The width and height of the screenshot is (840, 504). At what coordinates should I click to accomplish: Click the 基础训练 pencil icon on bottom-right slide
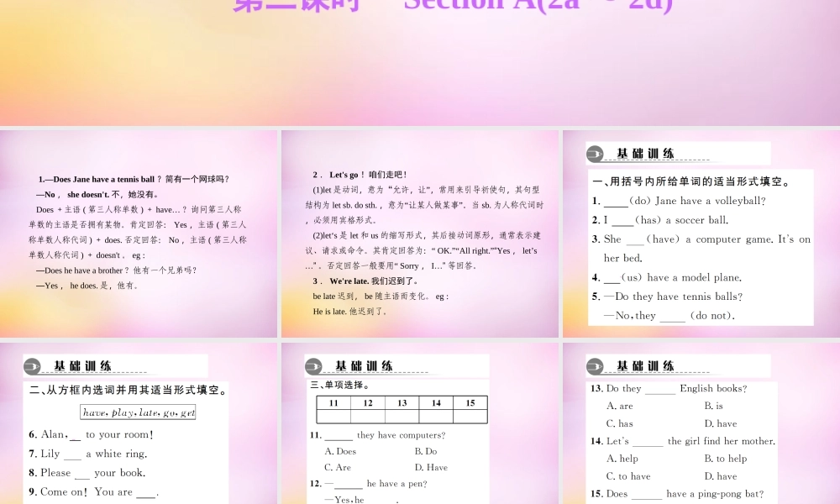tap(595, 366)
